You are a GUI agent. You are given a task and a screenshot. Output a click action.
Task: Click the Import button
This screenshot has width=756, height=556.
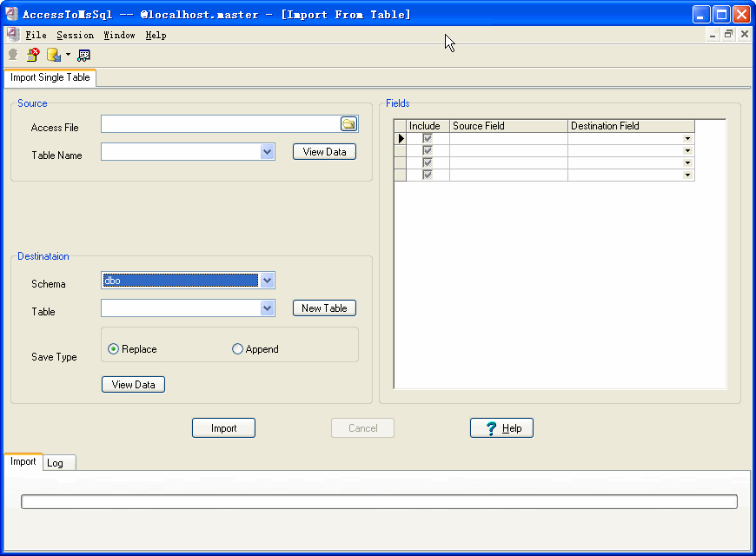click(x=223, y=428)
